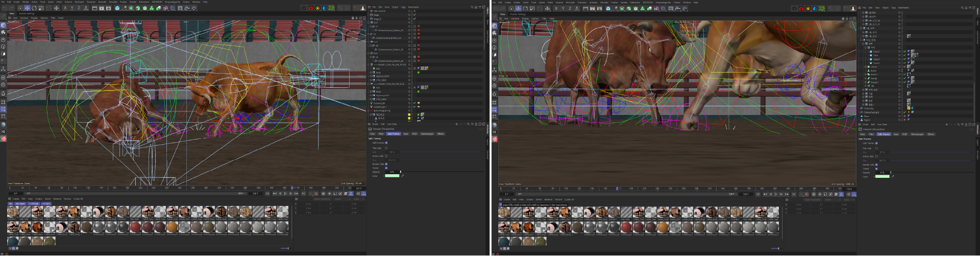Switch to Render Settings tab in left window

(x=27, y=13)
